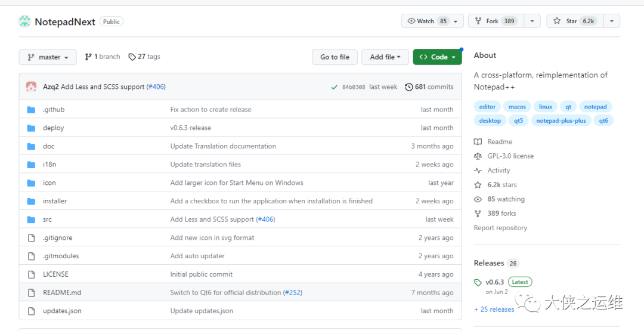Click the commit history clock icon
The width and height of the screenshot is (644, 331).
click(x=408, y=87)
